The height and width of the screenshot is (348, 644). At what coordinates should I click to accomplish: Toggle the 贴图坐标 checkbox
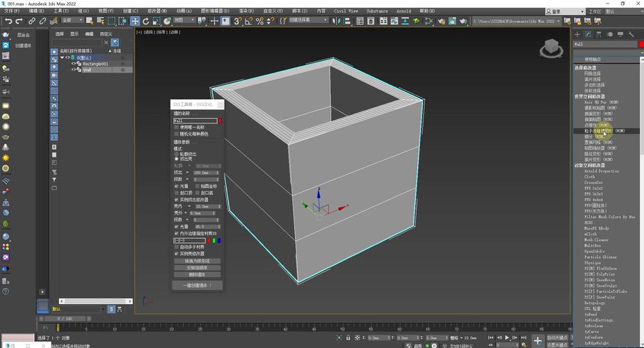198,186
